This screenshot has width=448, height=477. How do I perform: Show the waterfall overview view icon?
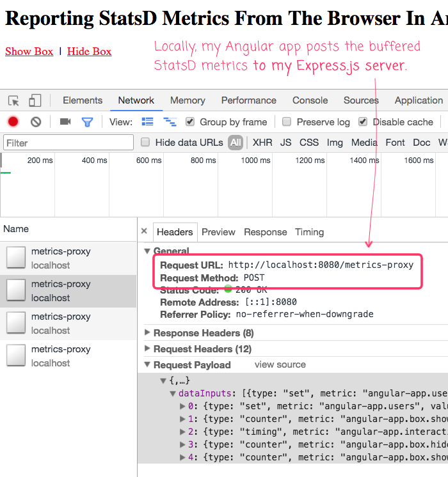pyautogui.click(x=170, y=121)
